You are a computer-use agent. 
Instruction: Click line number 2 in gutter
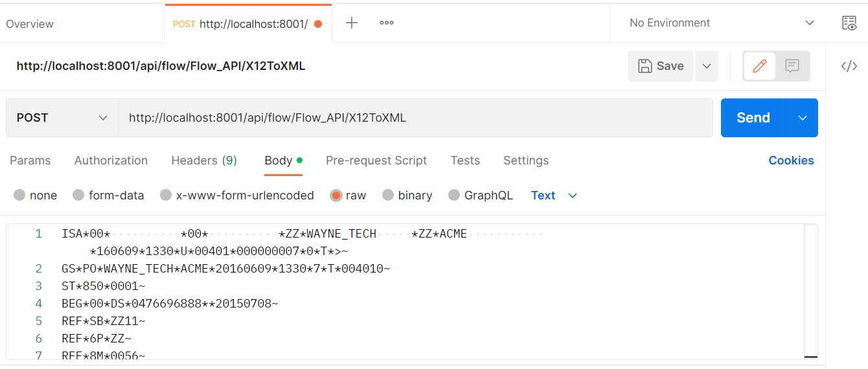39,269
